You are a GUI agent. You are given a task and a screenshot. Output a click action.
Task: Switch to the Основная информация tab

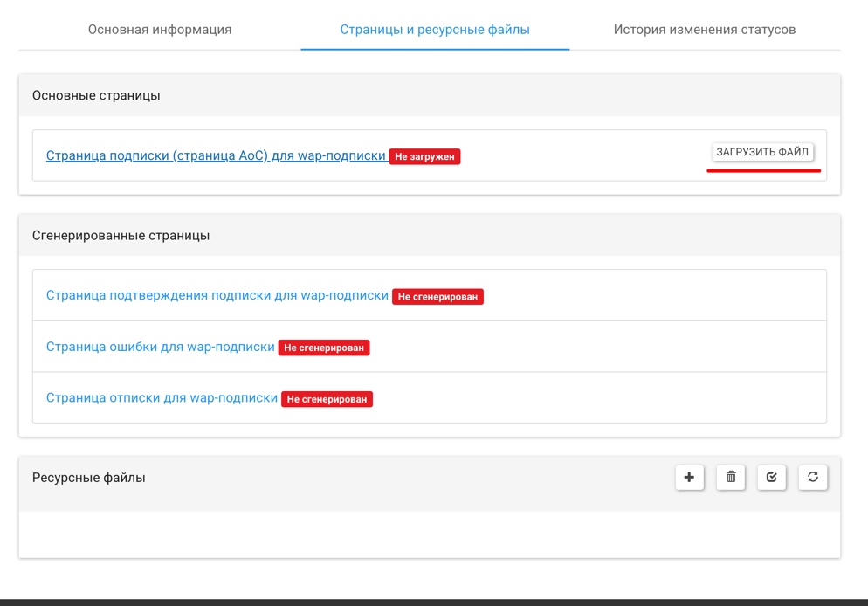coord(160,30)
